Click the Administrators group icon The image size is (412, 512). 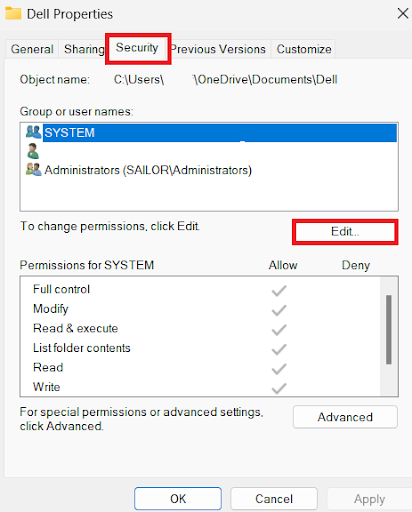tap(33, 169)
